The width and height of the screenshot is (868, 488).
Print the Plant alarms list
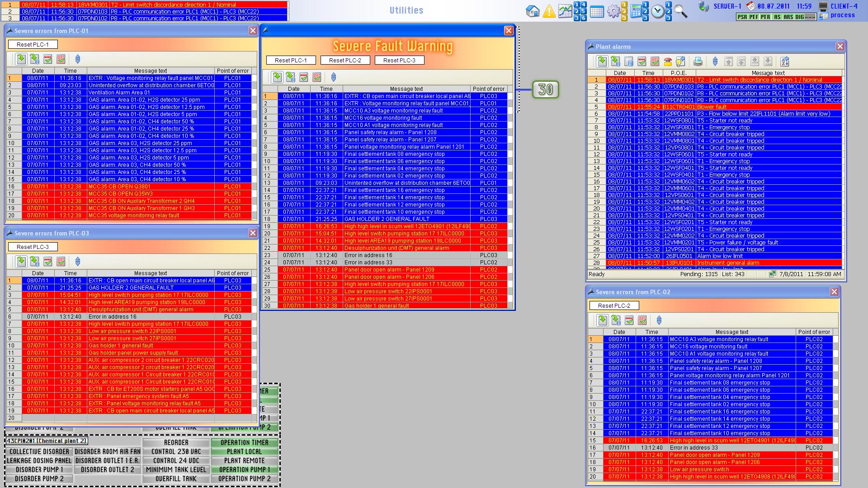[x=698, y=61]
